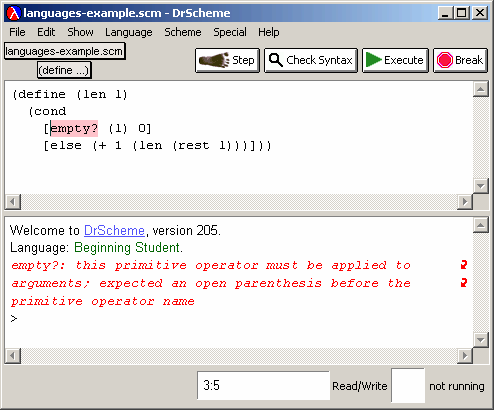The image size is (494, 410).
Task: Click the languages-example.scm filename button
Action: pyautogui.click(x=65, y=51)
